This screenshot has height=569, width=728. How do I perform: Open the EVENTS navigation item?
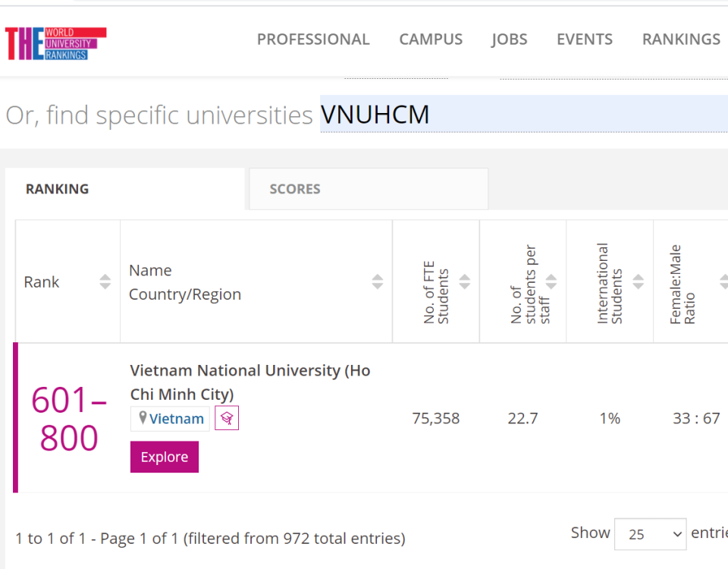point(585,39)
